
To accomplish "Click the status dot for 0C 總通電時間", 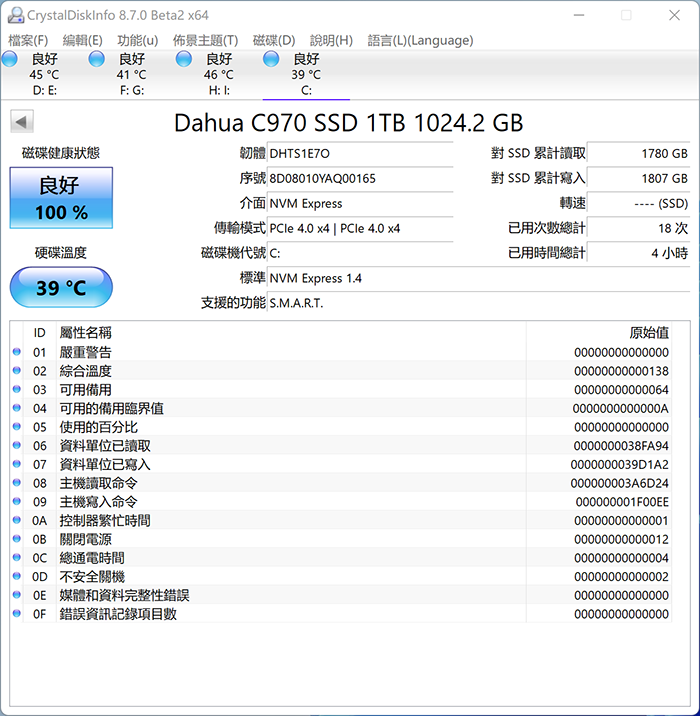I will (17, 558).
